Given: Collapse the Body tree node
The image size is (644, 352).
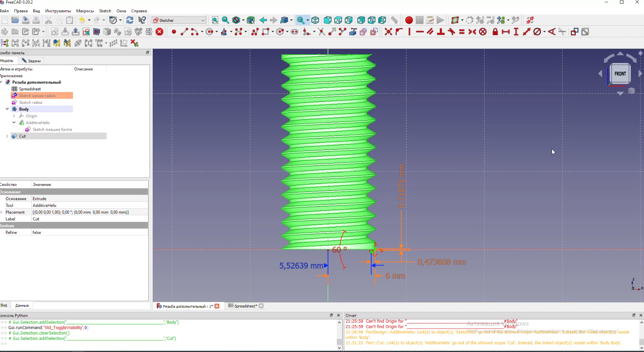Looking at the screenshot, I should [7, 109].
